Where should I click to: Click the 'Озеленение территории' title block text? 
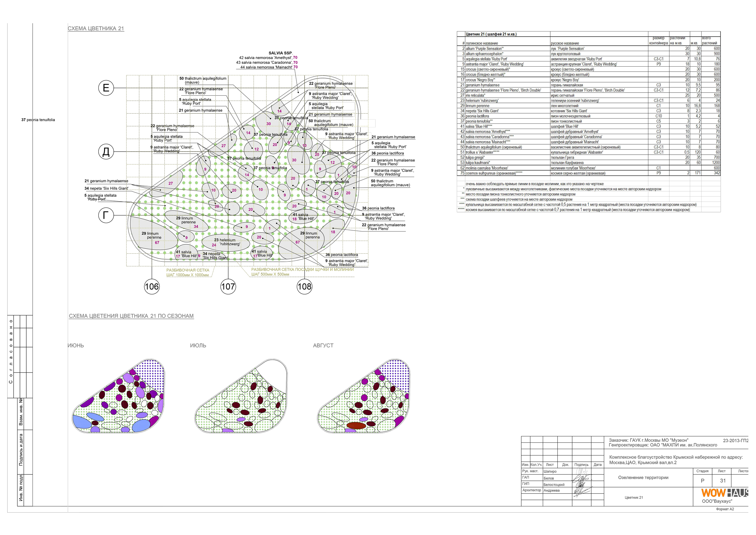643,477
